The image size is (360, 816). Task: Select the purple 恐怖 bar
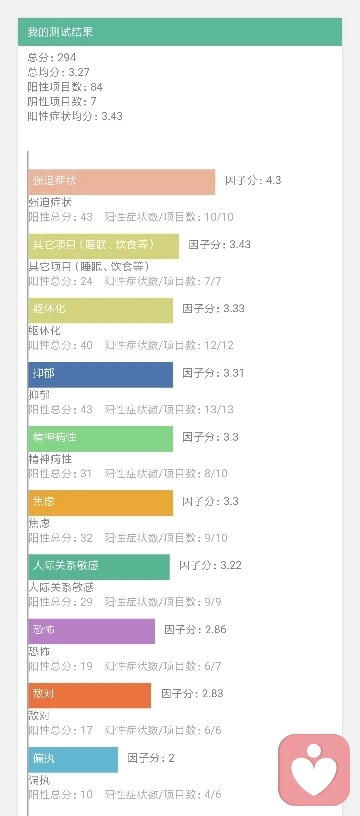(x=92, y=631)
